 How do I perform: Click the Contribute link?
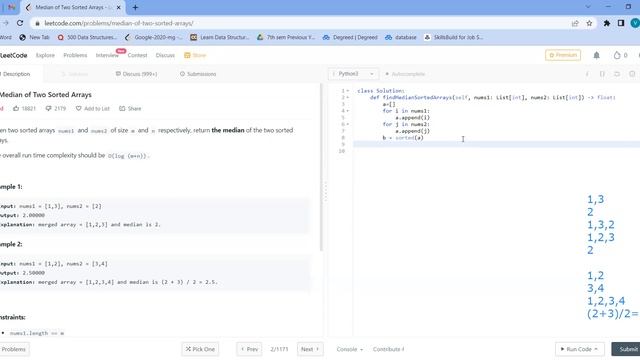point(389,349)
